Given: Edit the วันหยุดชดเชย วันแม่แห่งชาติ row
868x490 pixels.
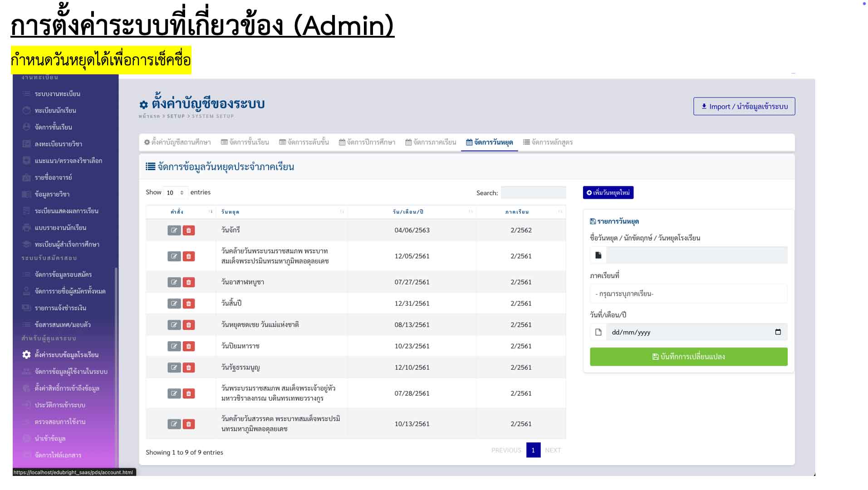Looking at the screenshot, I should point(174,325).
